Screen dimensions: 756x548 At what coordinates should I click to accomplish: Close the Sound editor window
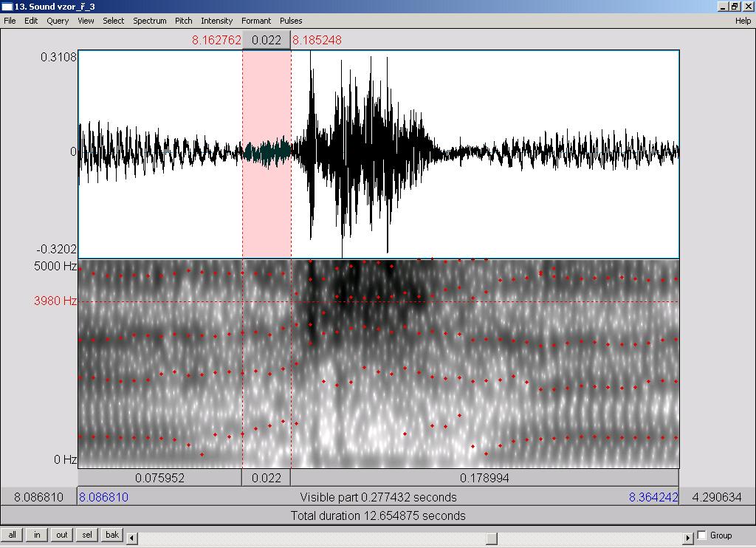pyautogui.click(x=748, y=6)
